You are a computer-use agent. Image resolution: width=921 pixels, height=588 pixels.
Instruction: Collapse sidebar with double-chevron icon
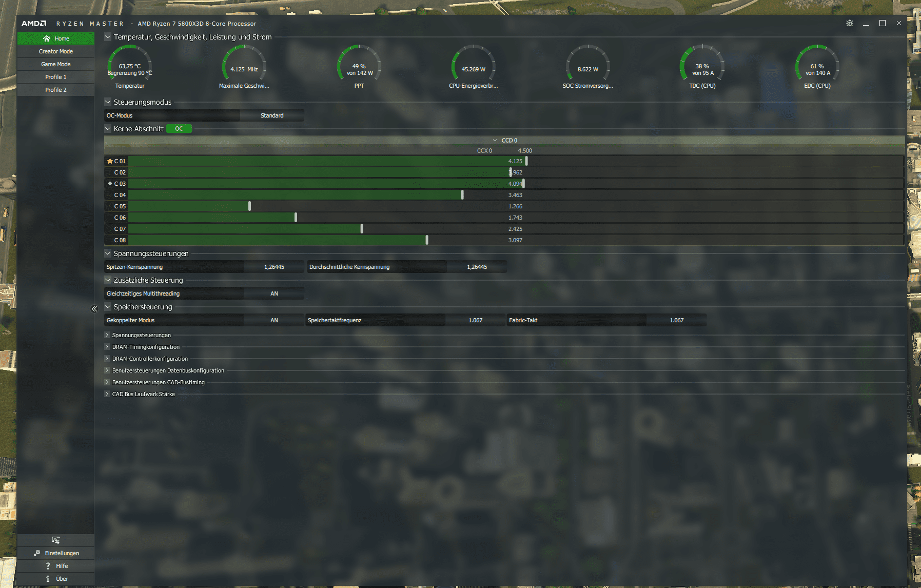click(94, 308)
